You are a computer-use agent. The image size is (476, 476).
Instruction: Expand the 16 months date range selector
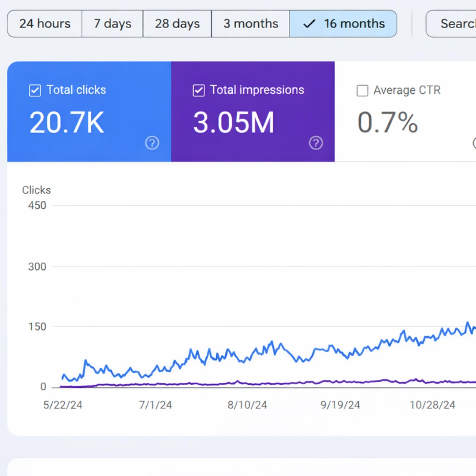point(343,24)
